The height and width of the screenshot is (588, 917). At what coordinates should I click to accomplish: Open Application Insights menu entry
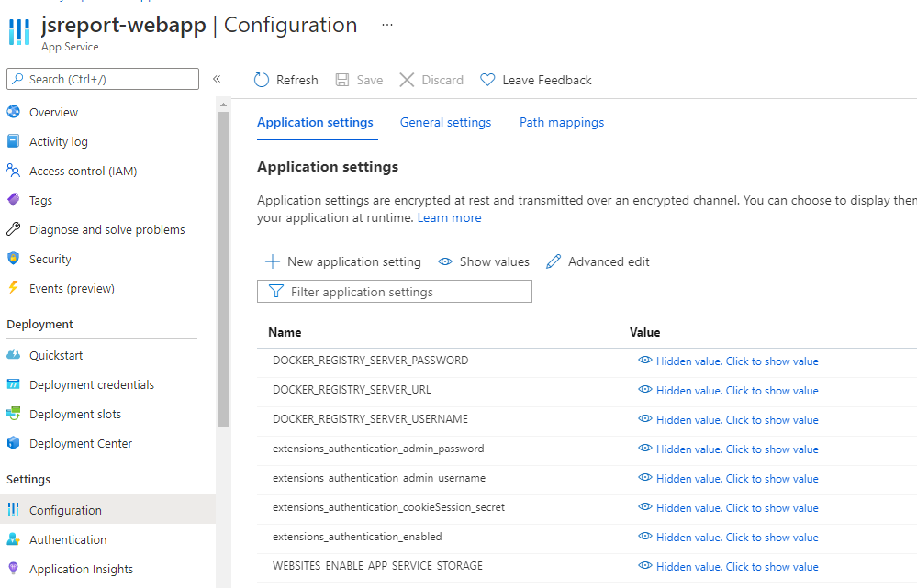coord(82,569)
